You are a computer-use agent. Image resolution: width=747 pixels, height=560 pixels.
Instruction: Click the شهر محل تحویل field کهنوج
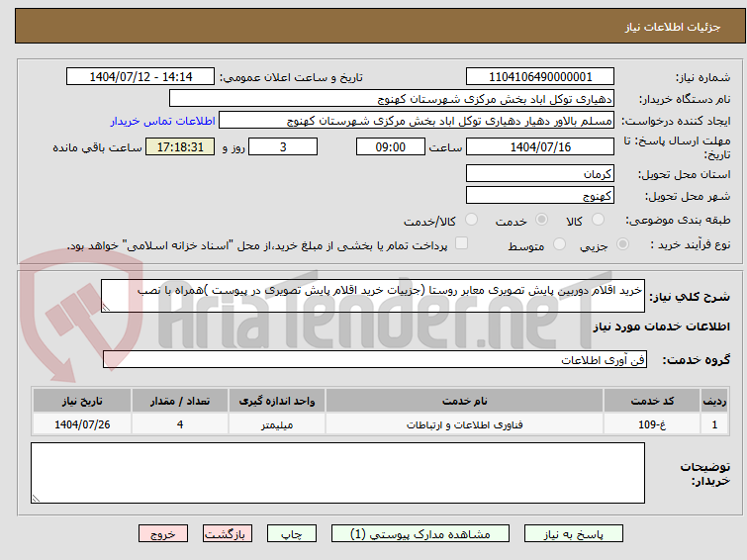point(540,195)
